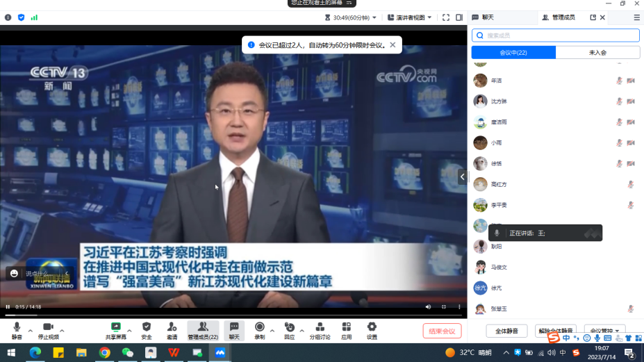Open the 邀请 invite participants icon
The height and width of the screenshot is (362, 644).
tap(172, 330)
